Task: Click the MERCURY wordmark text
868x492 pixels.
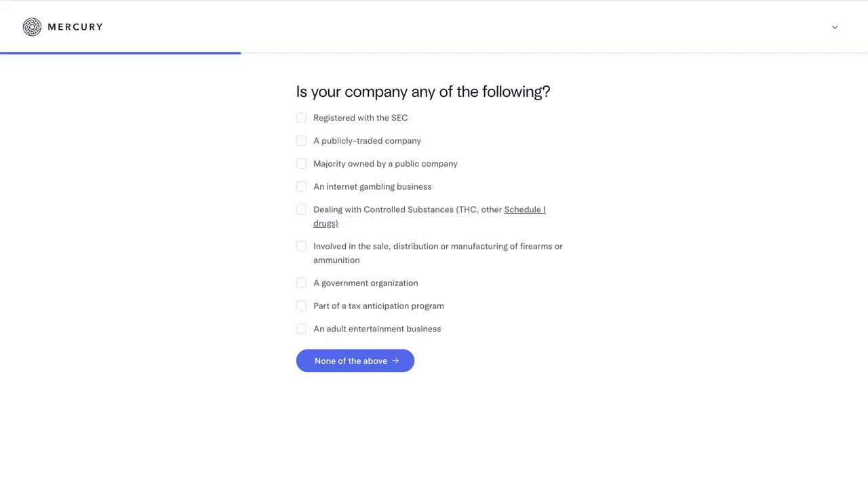Action: coord(75,27)
